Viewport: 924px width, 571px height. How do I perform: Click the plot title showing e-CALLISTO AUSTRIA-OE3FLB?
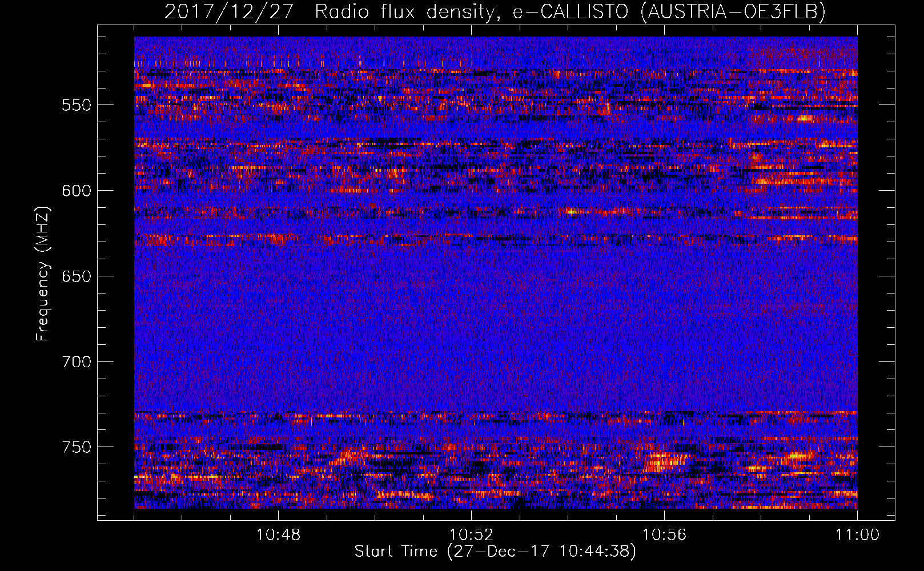point(495,11)
